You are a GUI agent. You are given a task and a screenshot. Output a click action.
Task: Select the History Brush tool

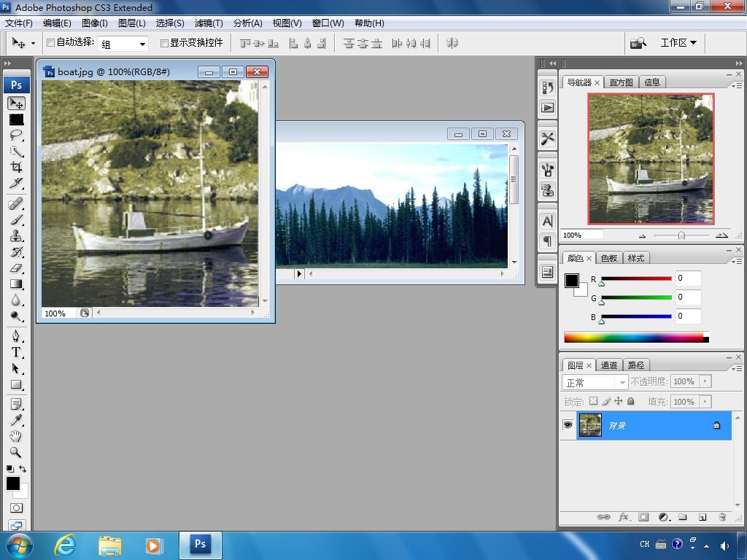16,252
